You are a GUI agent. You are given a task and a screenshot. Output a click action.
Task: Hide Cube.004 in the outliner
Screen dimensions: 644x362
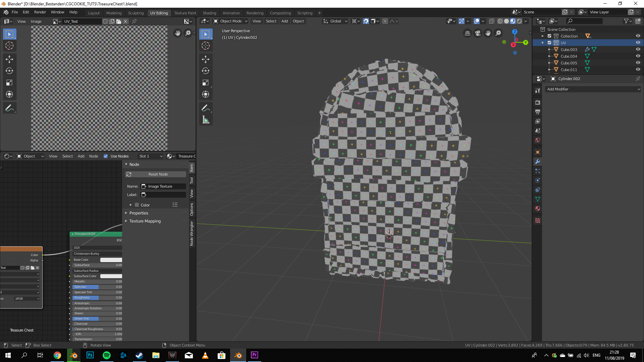pyautogui.click(x=638, y=56)
